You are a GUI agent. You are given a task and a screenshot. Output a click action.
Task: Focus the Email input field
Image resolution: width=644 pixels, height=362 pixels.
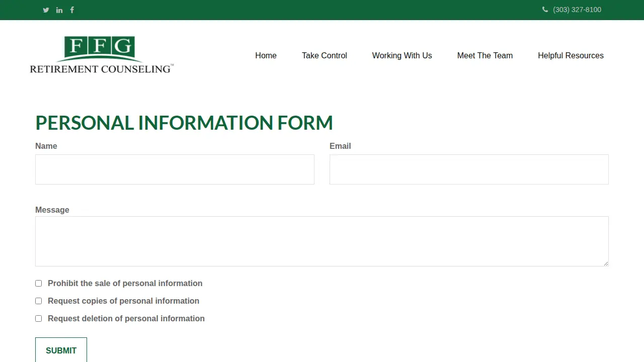[469, 169]
